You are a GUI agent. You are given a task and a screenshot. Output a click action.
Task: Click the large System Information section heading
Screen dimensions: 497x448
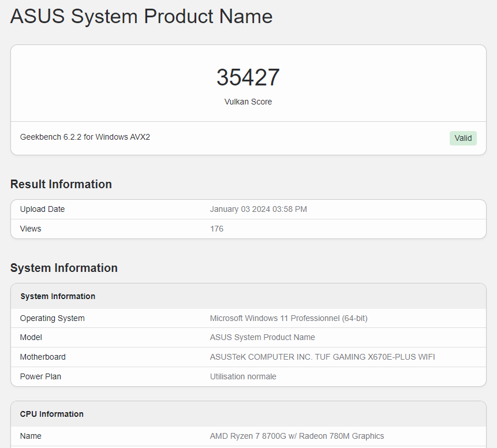coord(64,268)
